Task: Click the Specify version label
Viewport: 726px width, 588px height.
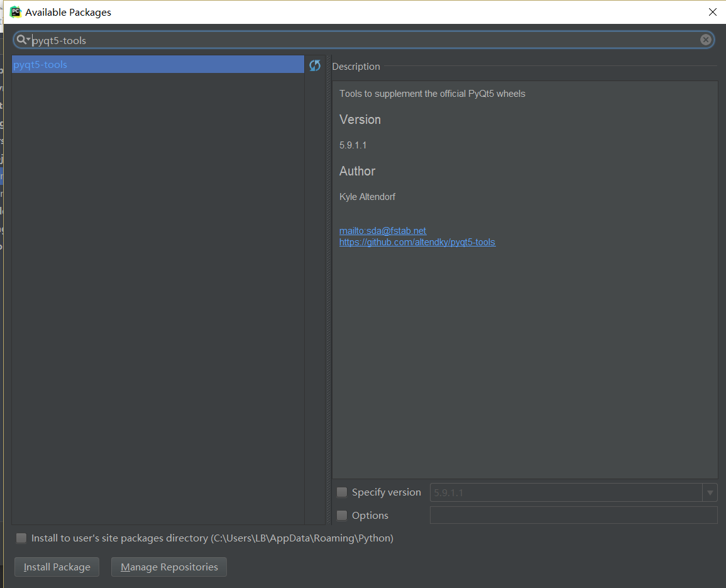Action: tap(386, 492)
